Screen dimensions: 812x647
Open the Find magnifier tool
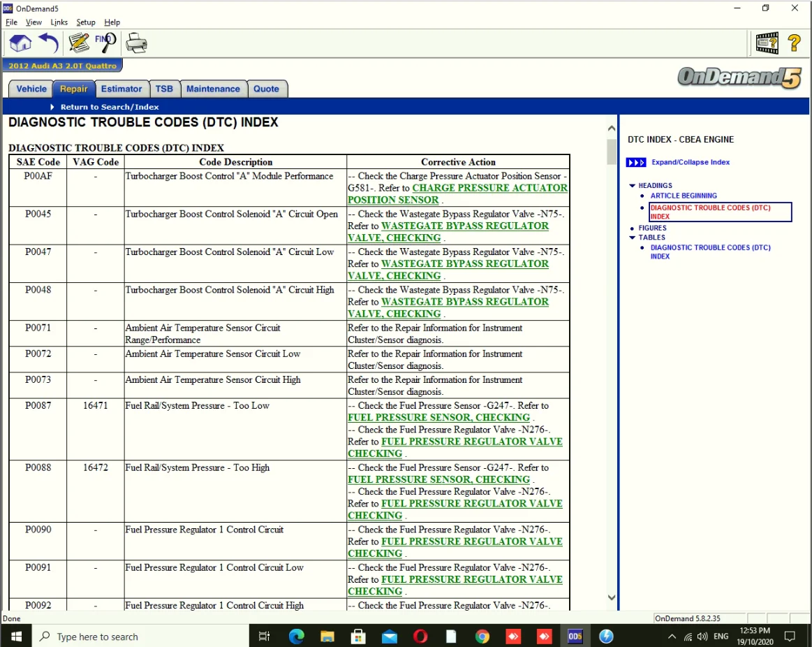click(x=105, y=43)
